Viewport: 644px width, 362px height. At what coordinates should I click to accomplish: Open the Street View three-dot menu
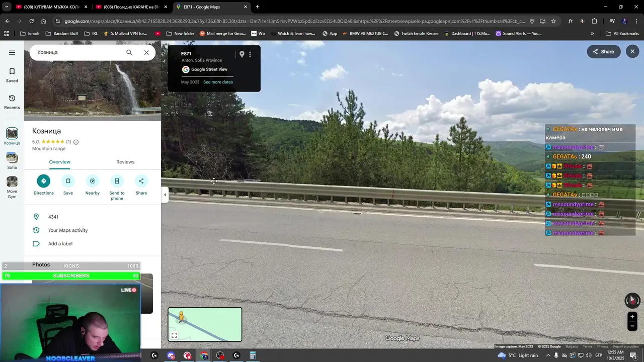pyautogui.click(x=250, y=54)
